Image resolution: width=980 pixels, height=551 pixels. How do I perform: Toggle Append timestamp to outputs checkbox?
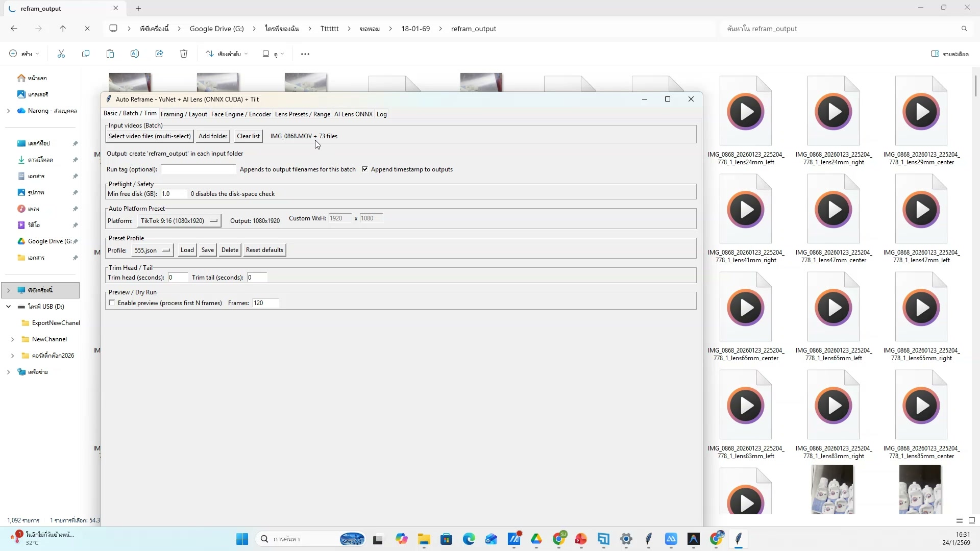tap(365, 169)
